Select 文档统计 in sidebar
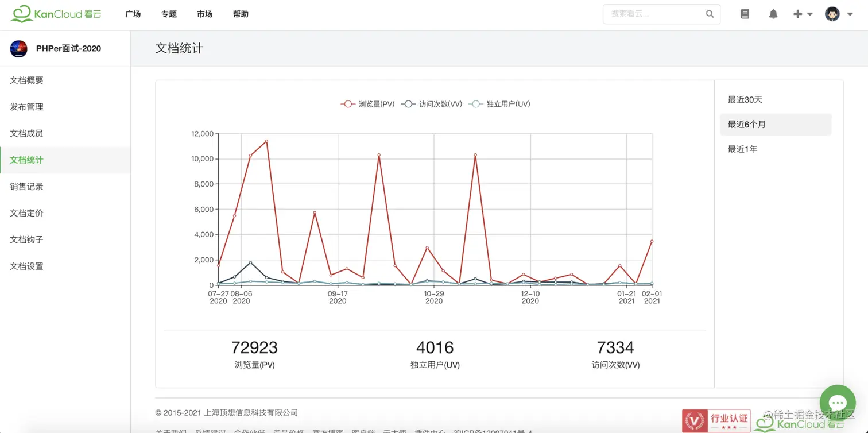 [65, 160]
